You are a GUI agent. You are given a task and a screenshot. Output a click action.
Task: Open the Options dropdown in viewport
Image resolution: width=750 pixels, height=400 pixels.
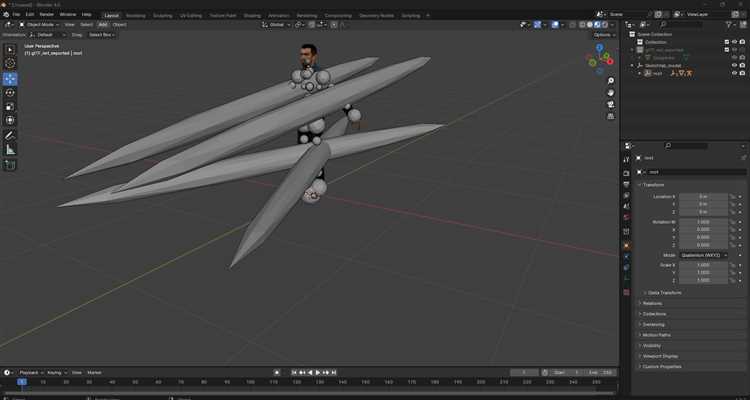point(604,35)
